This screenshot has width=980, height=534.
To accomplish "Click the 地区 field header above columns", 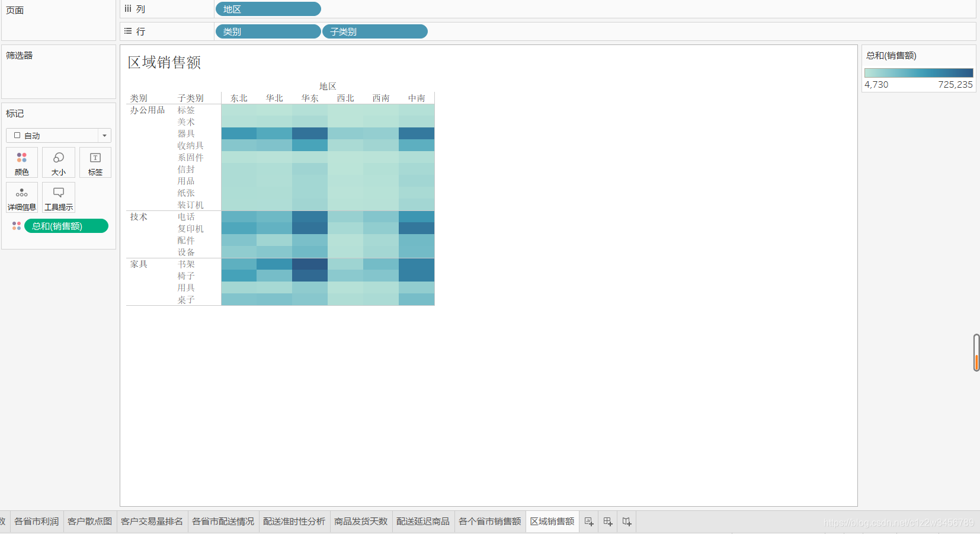I will (x=328, y=87).
